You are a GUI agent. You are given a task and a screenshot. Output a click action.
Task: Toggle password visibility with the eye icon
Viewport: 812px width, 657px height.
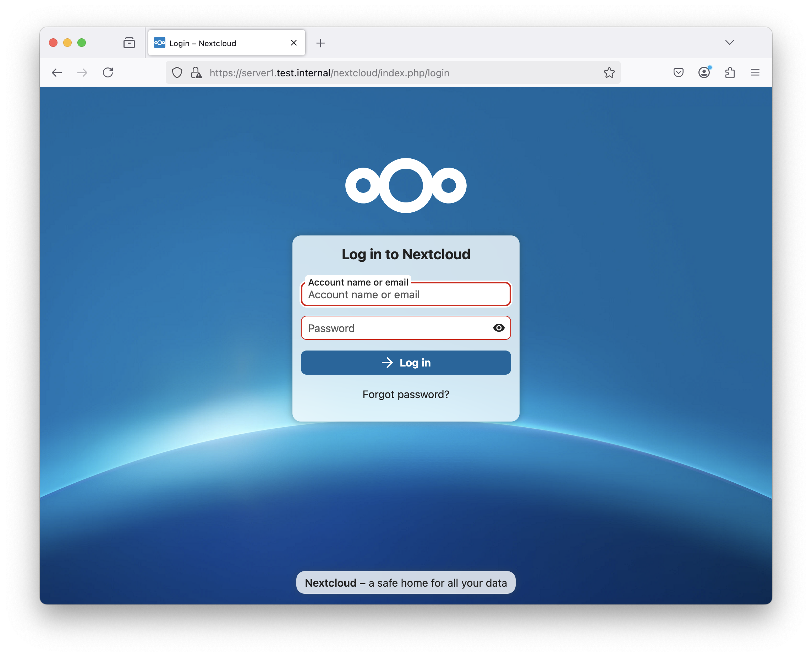499,328
